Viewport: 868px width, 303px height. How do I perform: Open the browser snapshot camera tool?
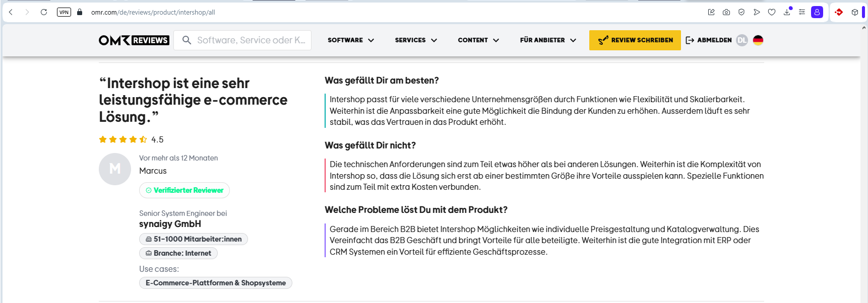726,12
